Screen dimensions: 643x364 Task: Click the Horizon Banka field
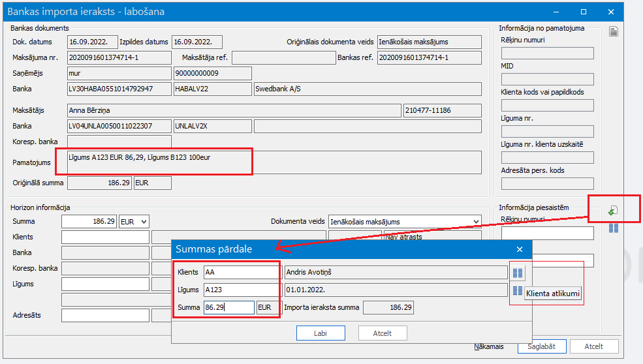[x=105, y=253]
